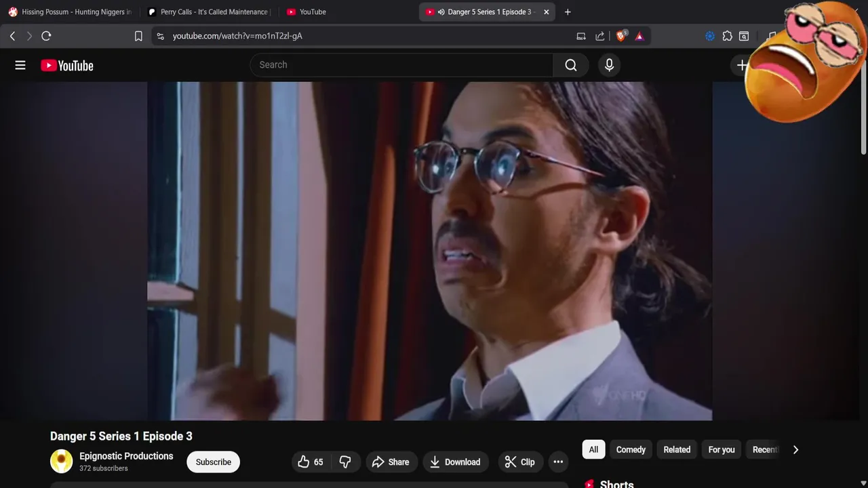Subscribe to Epignostic Productions
The width and height of the screenshot is (868, 488).
click(x=214, y=462)
